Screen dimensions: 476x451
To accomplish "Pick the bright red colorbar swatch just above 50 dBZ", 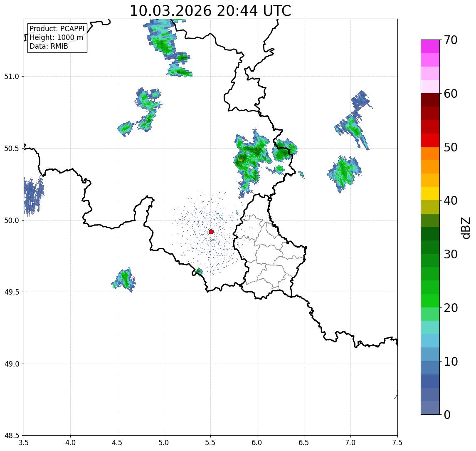I will click(430, 140).
